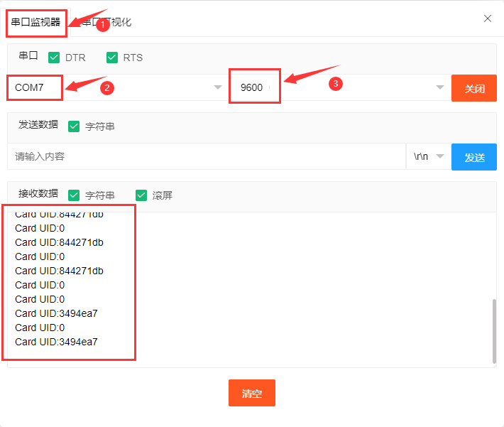Click the 请输入内容 input field
The width and height of the screenshot is (504, 427).
(207, 156)
